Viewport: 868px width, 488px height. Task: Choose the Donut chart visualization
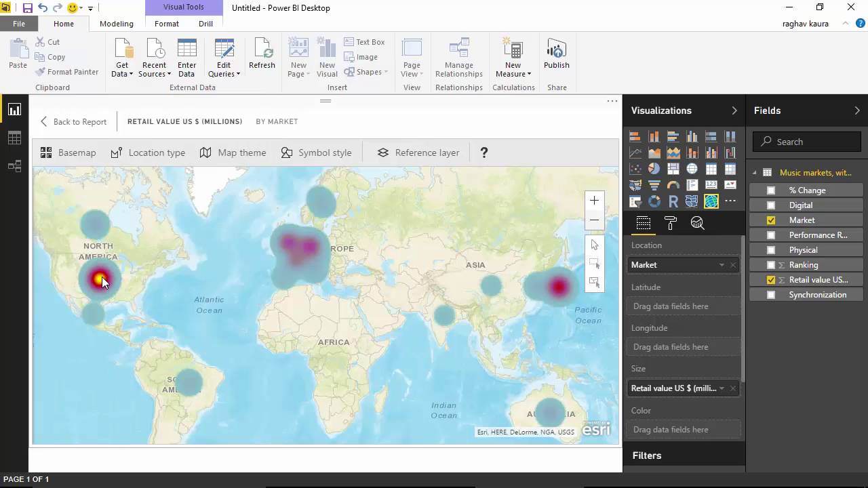[654, 201]
